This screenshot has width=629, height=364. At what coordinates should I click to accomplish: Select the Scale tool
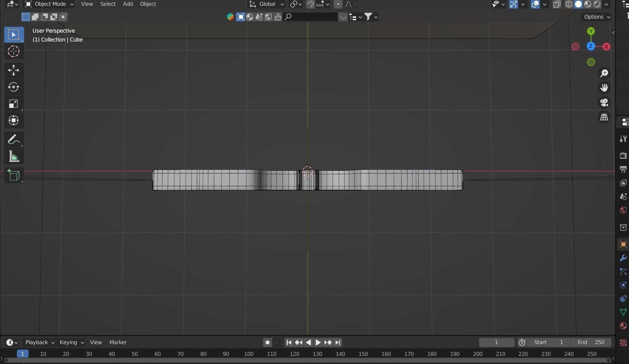tap(14, 104)
